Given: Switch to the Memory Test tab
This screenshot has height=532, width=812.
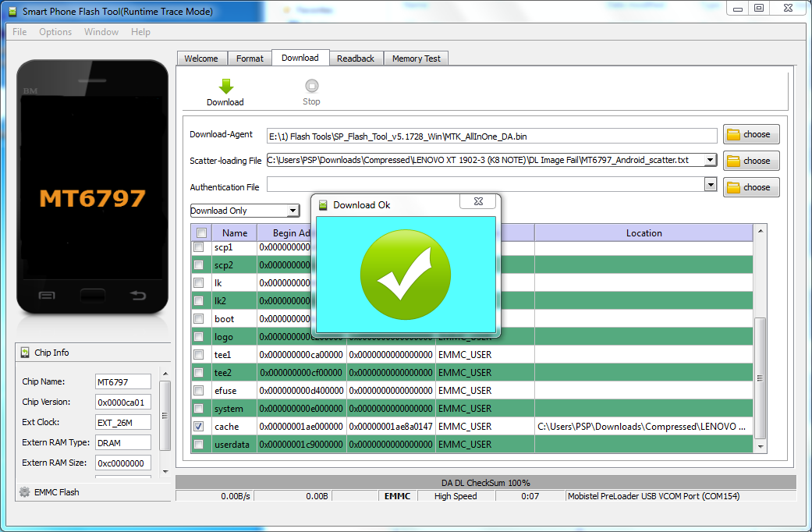Looking at the screenshot, I should [417, 59].
